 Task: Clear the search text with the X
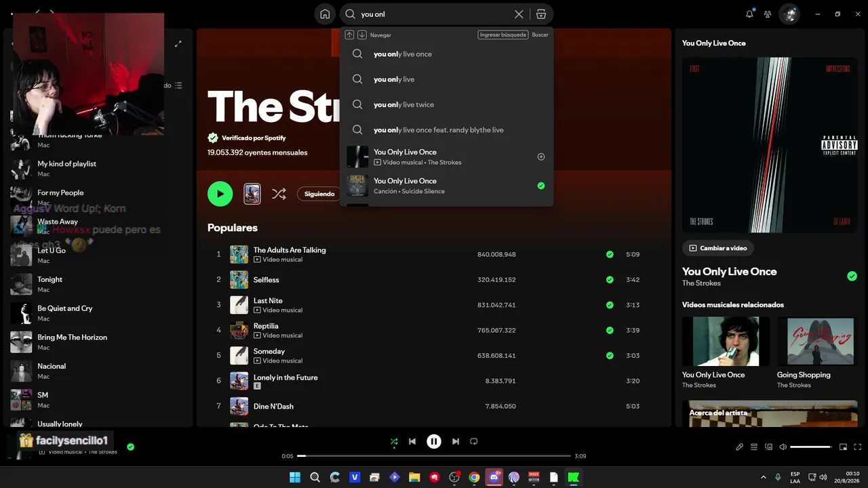(519, 14)
